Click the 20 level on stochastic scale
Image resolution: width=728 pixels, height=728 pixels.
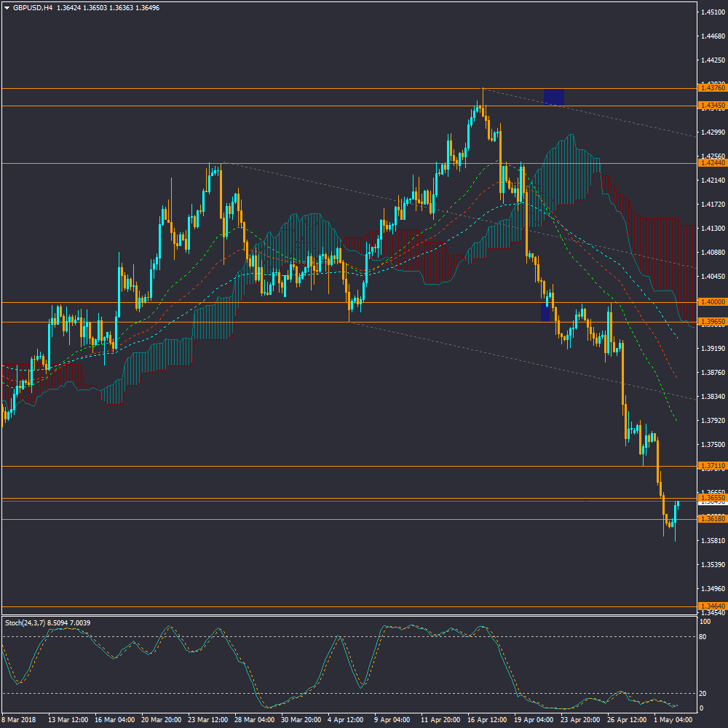[x=703, y=693]
